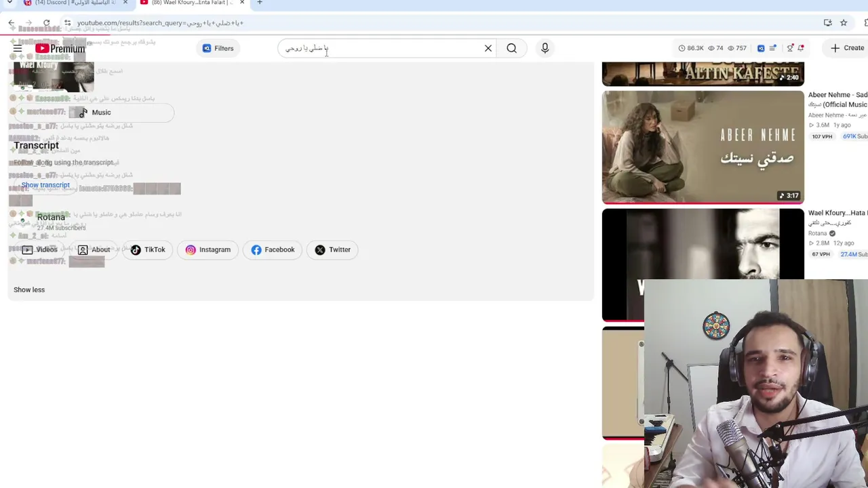Close the Discord tab

pos(125,3)
